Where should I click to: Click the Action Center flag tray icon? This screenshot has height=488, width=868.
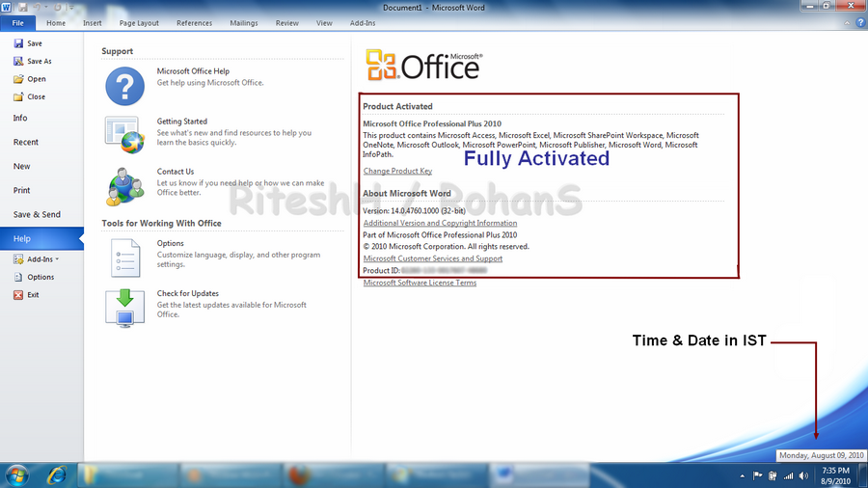(757, 475)
